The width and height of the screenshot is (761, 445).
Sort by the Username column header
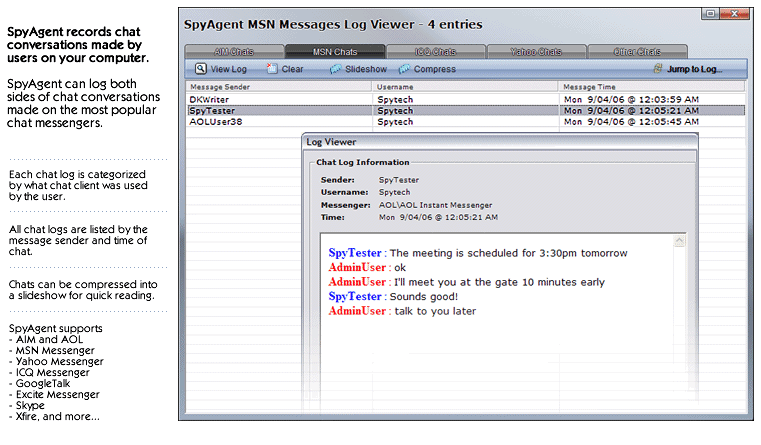point(465,87)
